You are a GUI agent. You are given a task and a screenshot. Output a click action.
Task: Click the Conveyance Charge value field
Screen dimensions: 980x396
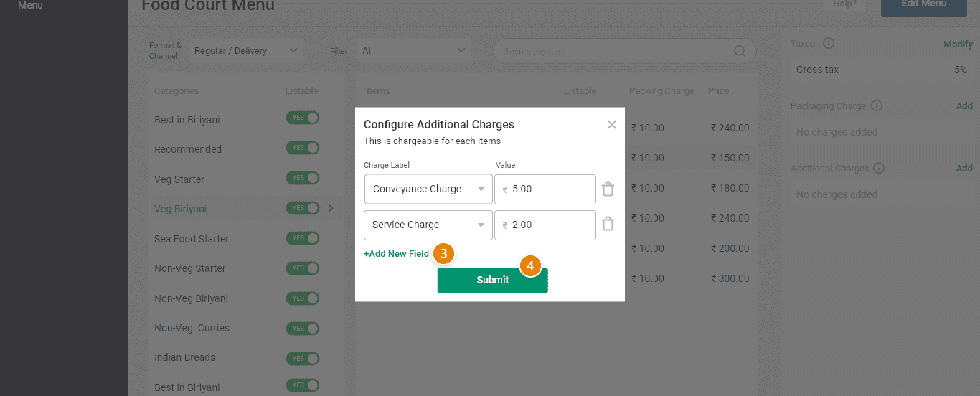point(549,189)
